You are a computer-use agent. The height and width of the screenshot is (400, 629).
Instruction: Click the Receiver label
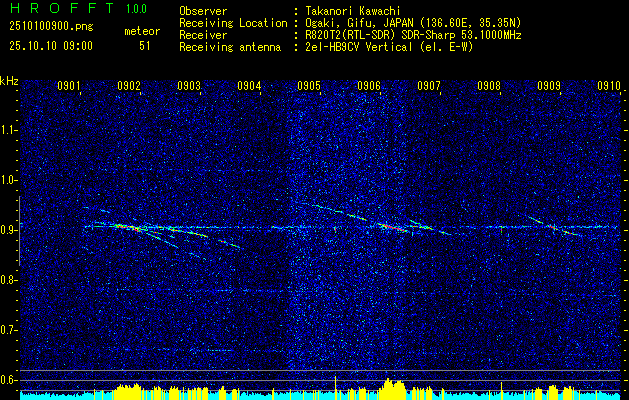tap(203, 35)
